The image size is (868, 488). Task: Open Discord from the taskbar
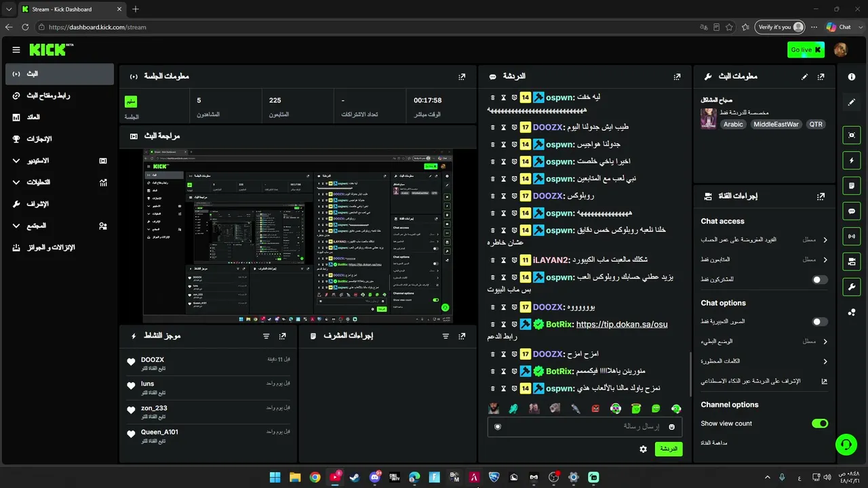pos(375,477)
